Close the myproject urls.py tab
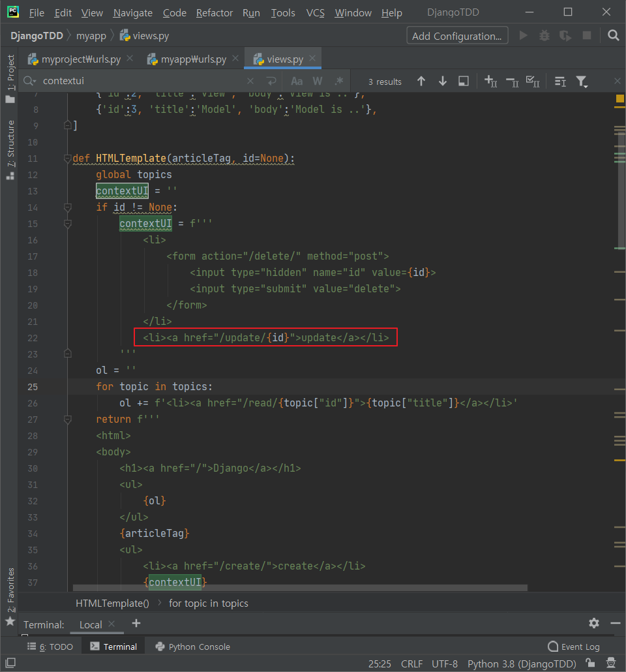The width and height of the screenshot is (626, 672). click(x=130, y=58)
